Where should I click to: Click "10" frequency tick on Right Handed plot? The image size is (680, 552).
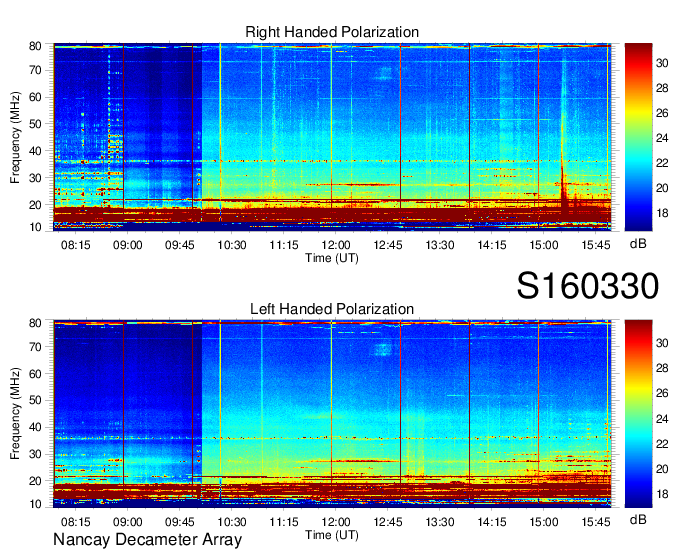(x=36, y=227)
